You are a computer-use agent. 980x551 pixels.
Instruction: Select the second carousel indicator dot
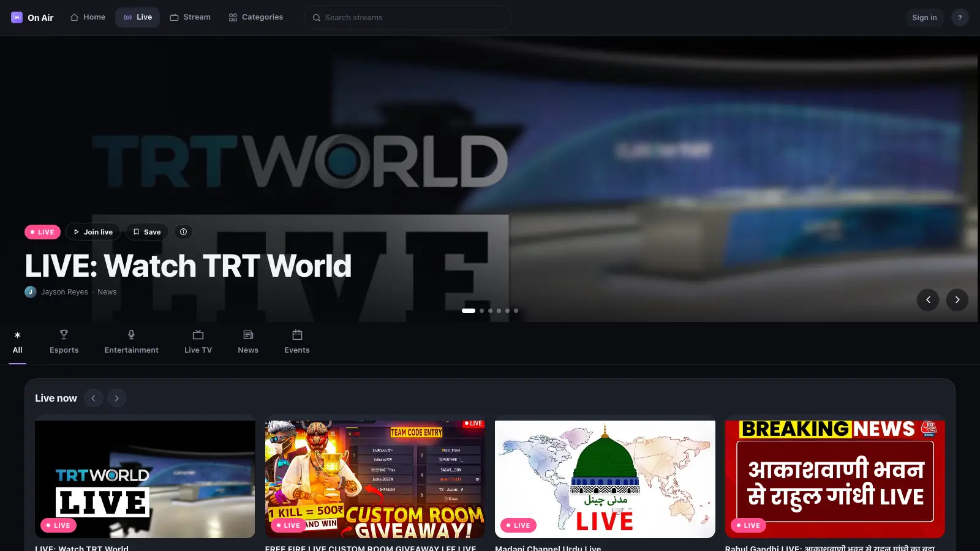click(x=481, y=311)
